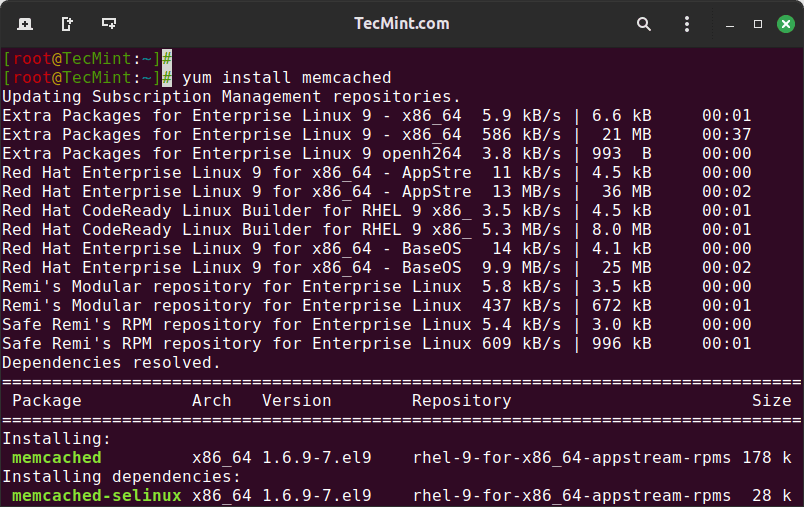Click the 'Installing dependencies:' label
Screen dimensions: 804x507
click(x=122, y=477)
